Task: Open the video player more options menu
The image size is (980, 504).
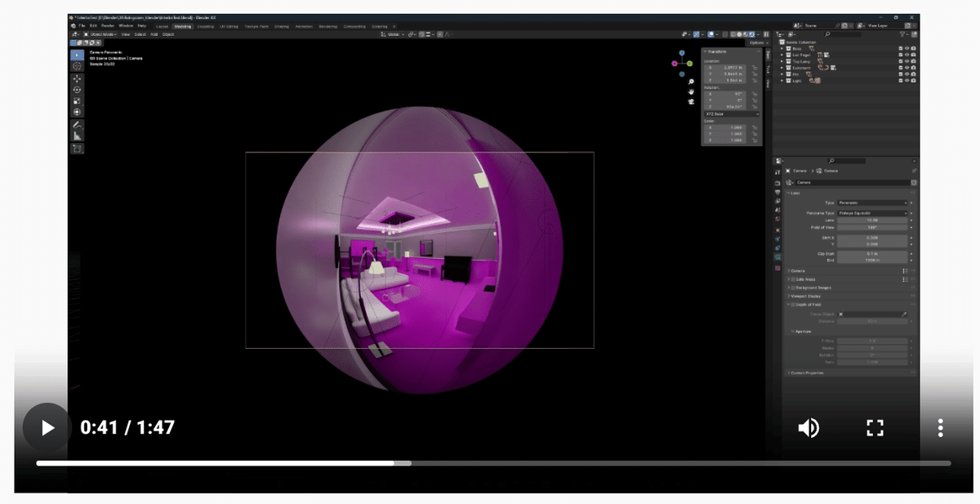Action: pos(941,427)
